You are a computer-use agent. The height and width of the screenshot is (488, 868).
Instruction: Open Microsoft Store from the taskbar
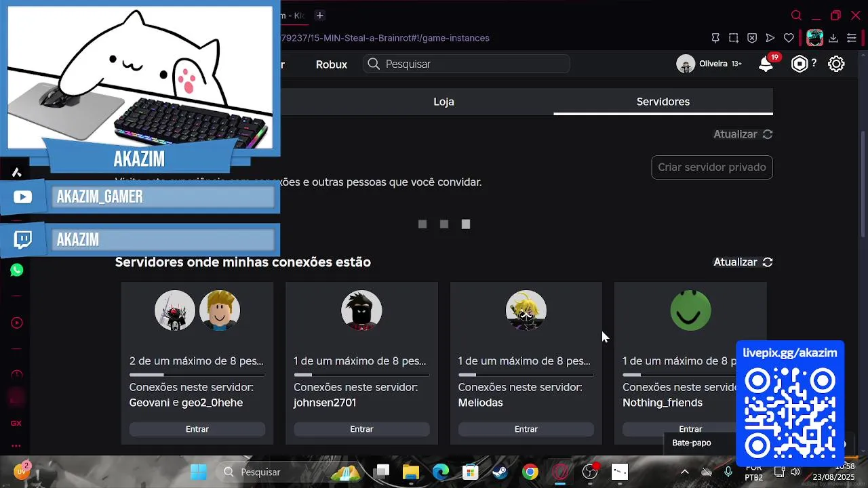tap(470, 472)
